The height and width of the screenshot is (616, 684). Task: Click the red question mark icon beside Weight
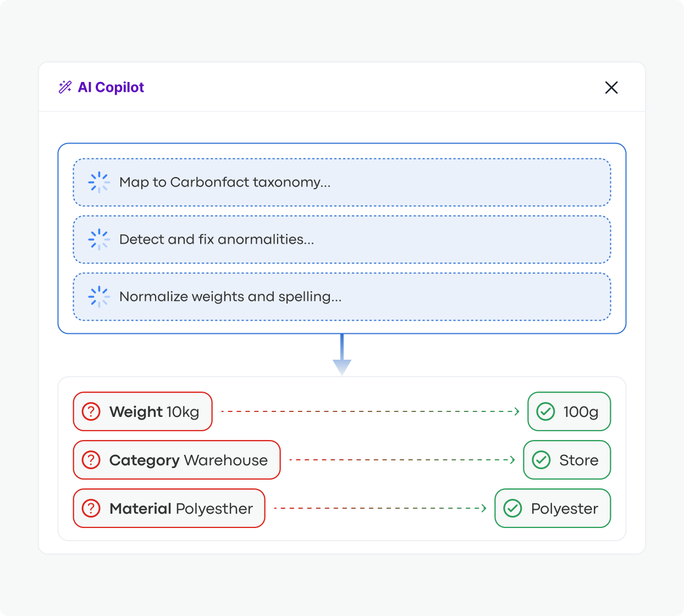coord(91,411)
